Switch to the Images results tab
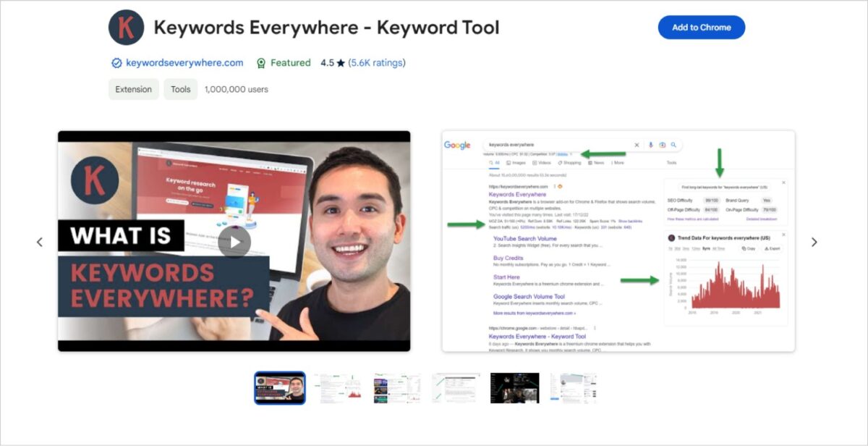The height and width of the screenshot is (446, 868). click(x=516, y=163)
